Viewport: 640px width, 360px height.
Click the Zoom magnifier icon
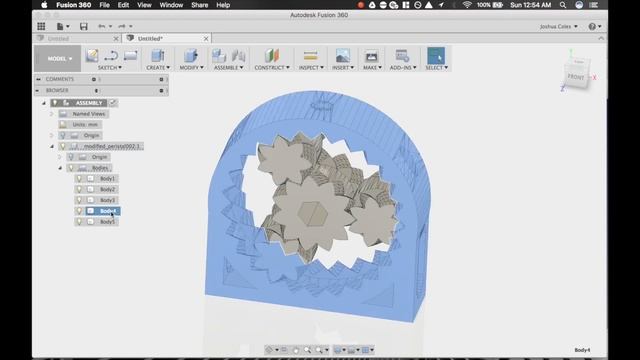pyautogui.click(x=307, y=350)
